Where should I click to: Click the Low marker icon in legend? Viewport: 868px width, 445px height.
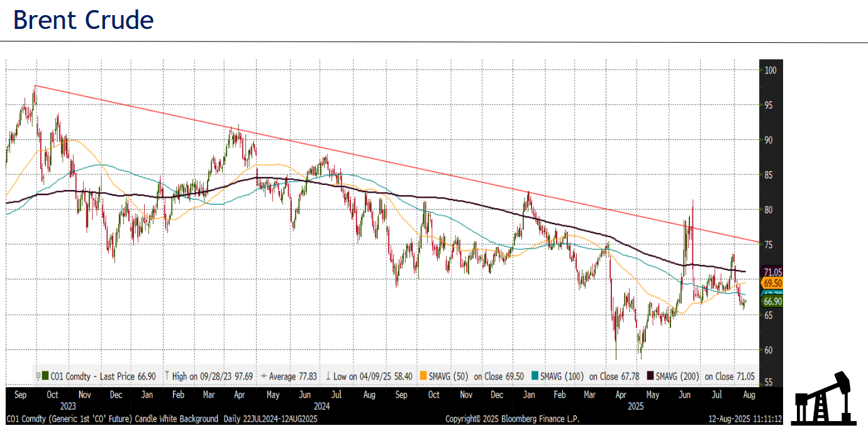coord(328,376)
